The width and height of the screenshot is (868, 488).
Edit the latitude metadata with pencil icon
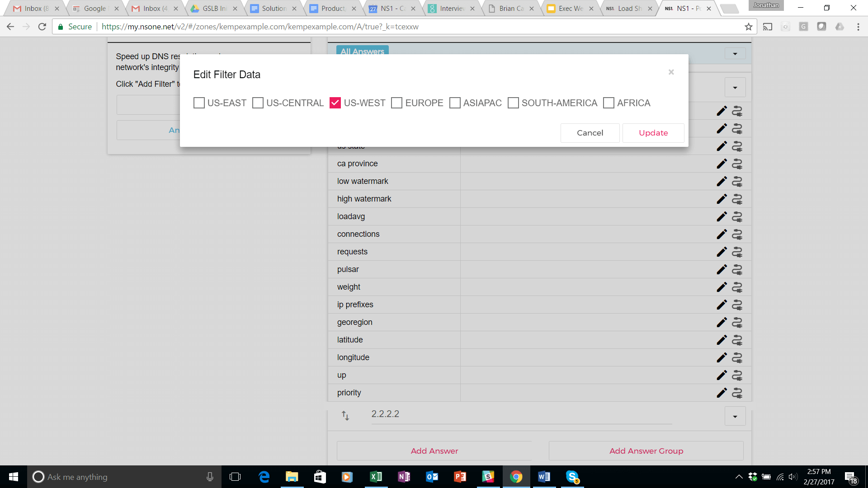coord(722,340)
